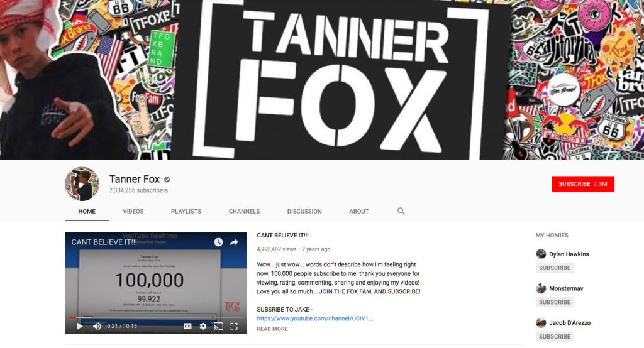Screen dimensions: 644x348
Task: Click the Tanner Fox channel avatar
Action: pos(82,184)
